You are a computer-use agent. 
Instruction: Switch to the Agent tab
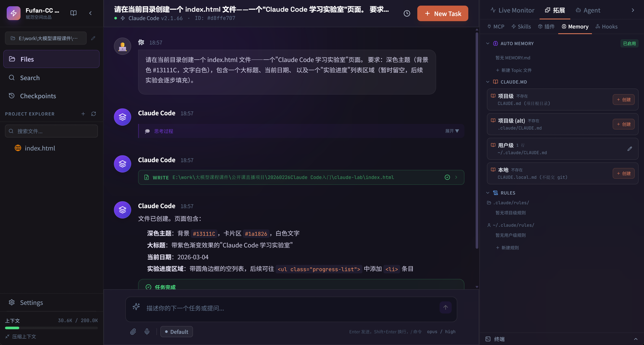pyautogui.click(x=588, y=10)
